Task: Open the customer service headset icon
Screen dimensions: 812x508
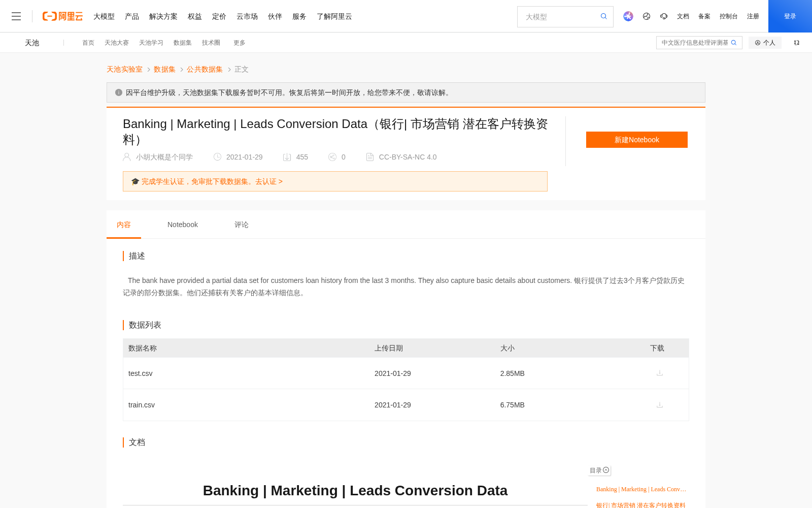Action: coord(664,16)
